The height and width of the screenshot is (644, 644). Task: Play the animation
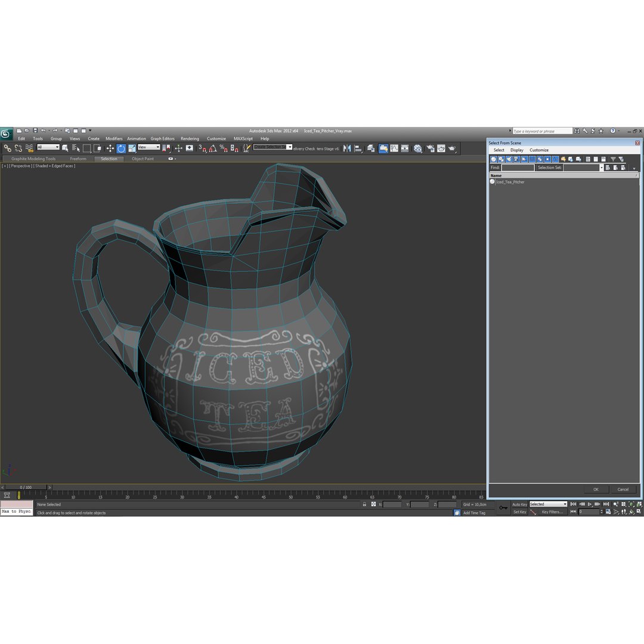(590, 504)
